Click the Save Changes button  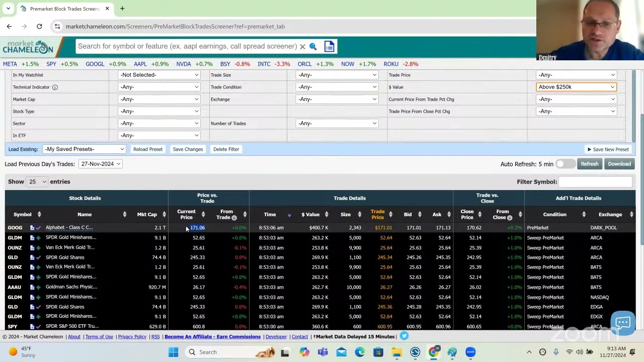coord(188,149)
